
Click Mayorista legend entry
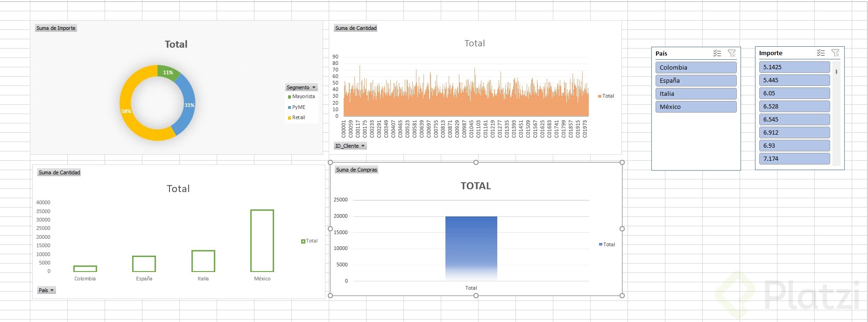point(301,96)
